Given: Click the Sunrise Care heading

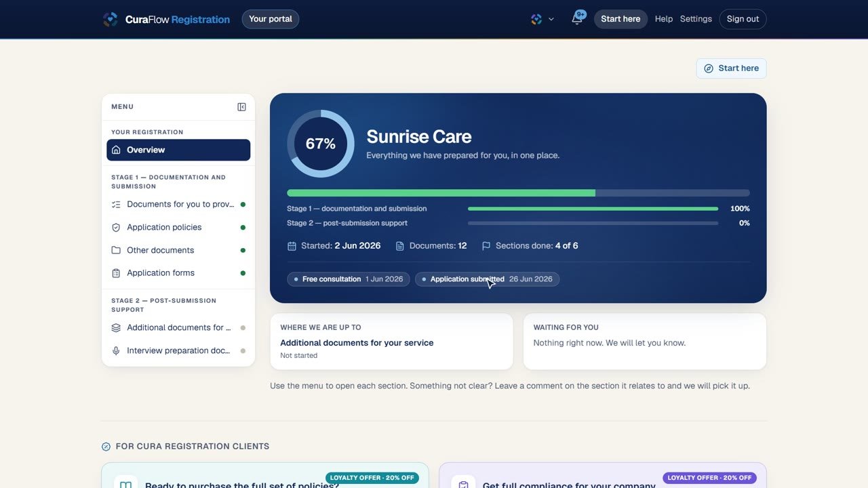Looking at the screenshot, I should pyautogui.click(x=419, y=136).
